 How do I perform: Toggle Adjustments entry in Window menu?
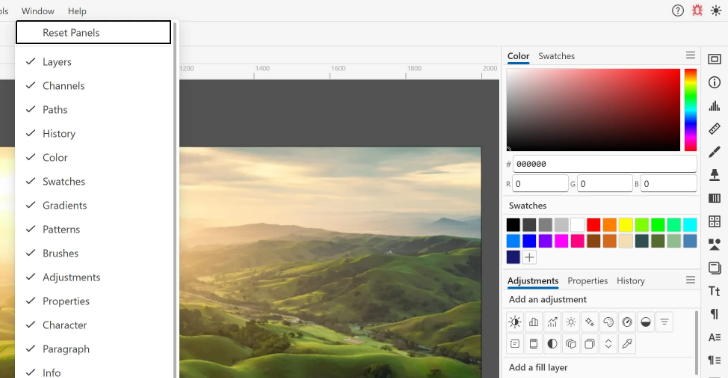coord(93,277)
